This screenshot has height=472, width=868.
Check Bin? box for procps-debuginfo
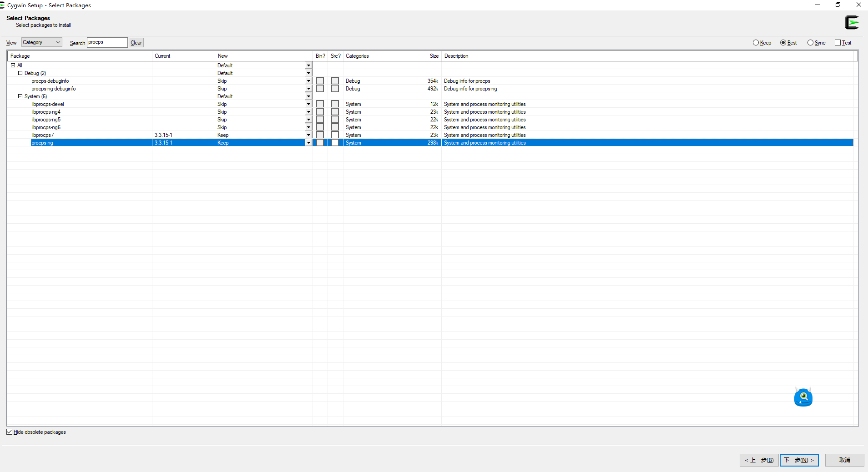coord(320,81)
